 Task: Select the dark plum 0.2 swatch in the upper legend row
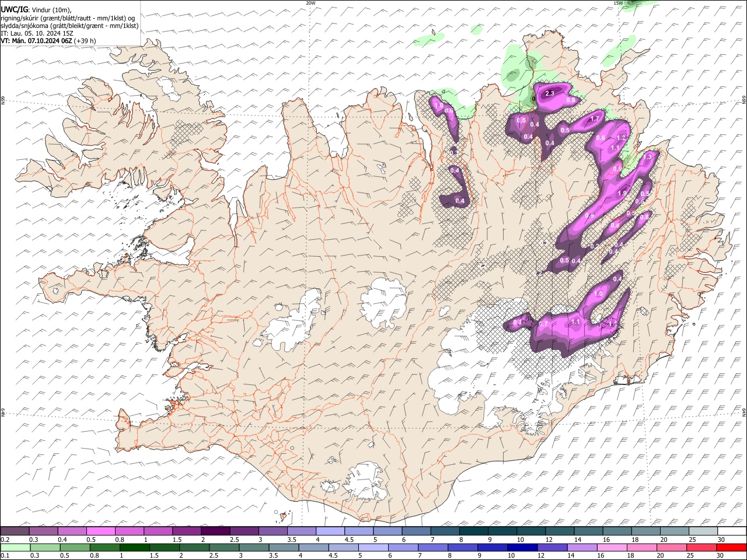click(15, 531)
